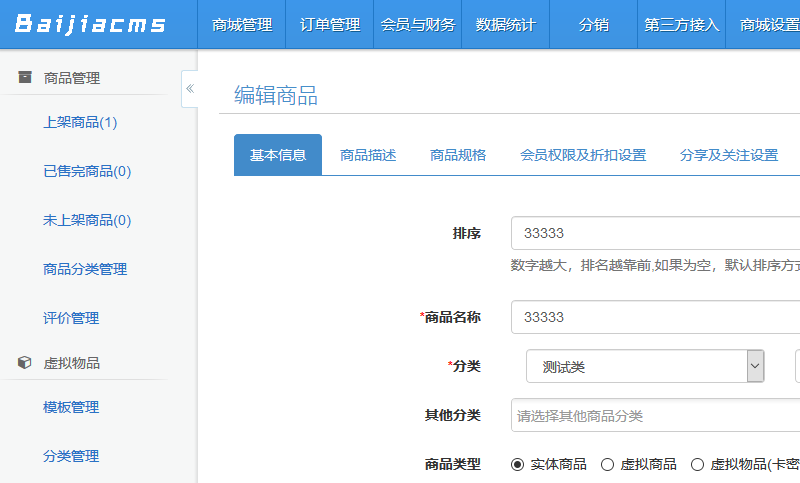The width and height of the screenshot is (800, 483).
Task: Choose the 虚拟物品(卡密) radio option
Action: [x=697, y=464]
